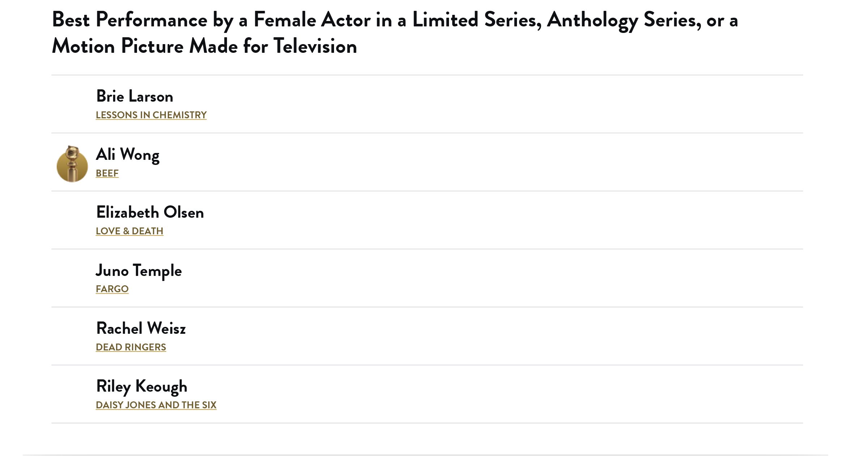Go to the Dead Ringers link
The width and height of the screenshot is (868, 456).
(x=131, y=347)
